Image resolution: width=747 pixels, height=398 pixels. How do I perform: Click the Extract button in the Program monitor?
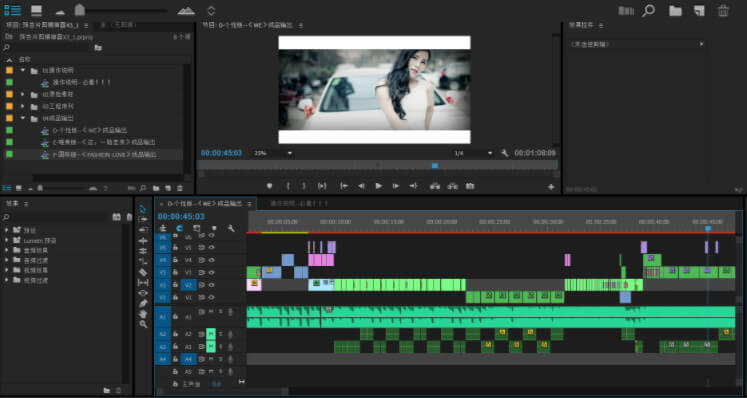[452, 186]
